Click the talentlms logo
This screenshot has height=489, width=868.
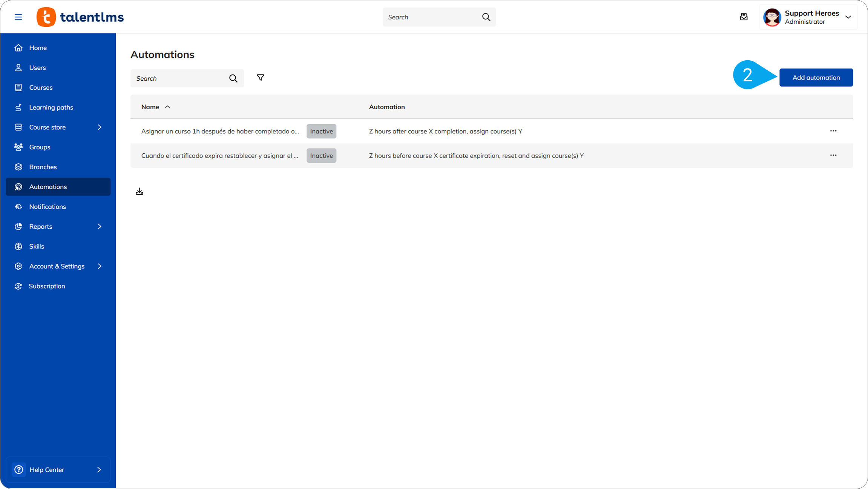80,17
